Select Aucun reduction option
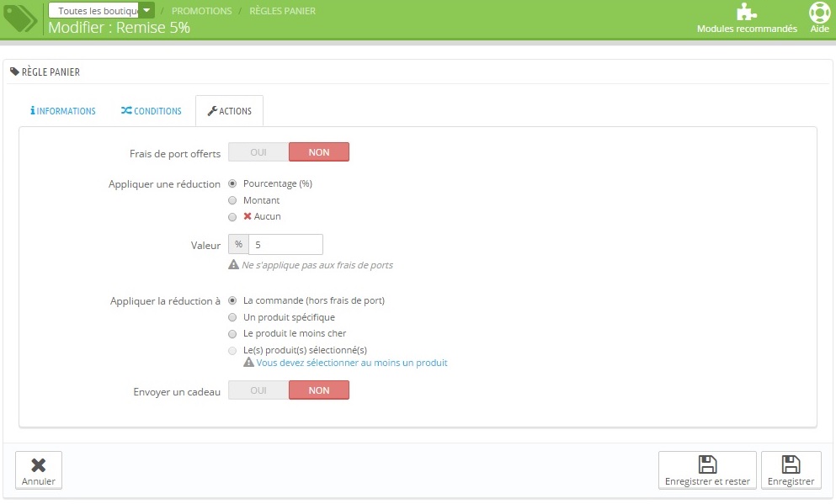The image size is (836, 504). tap(232, 217)
